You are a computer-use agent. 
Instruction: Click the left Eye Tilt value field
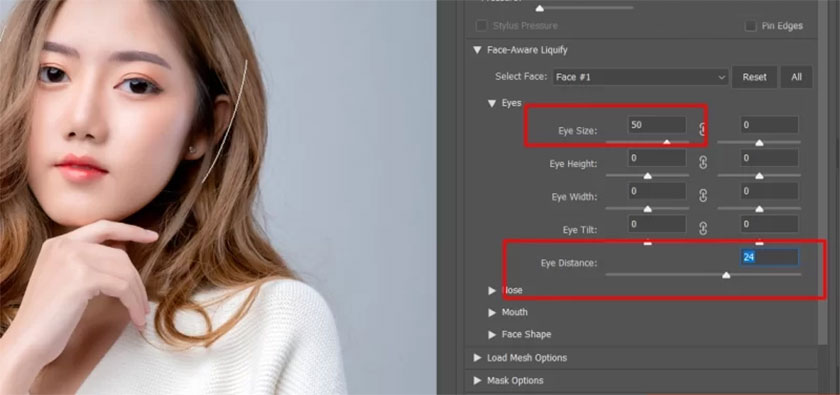click(x=657, y=224)
